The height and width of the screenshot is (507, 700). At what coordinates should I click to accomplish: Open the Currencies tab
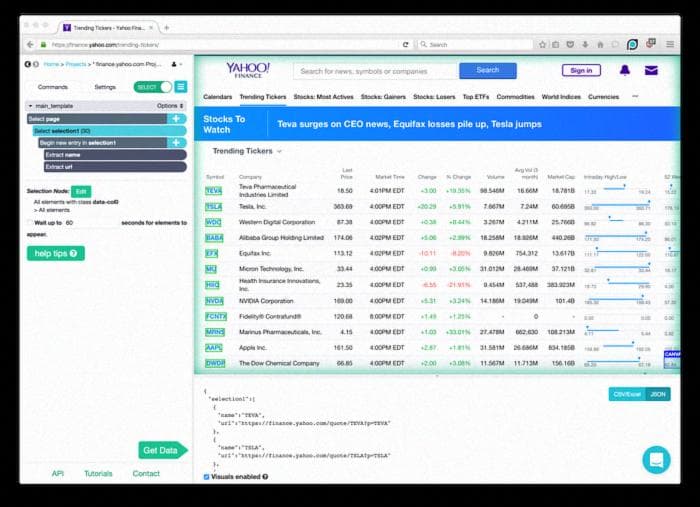click(x=604, y=97)
